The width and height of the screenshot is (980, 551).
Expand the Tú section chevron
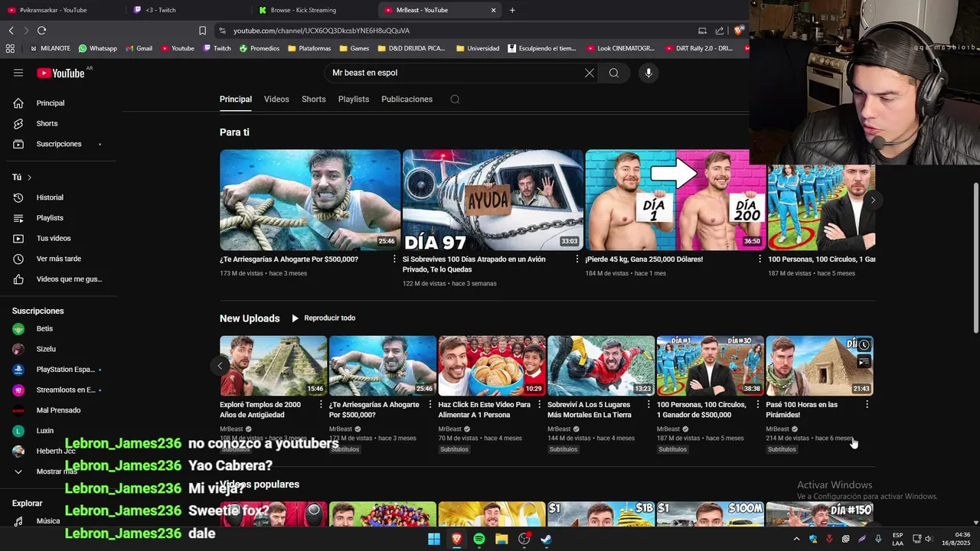pos(29,178)
